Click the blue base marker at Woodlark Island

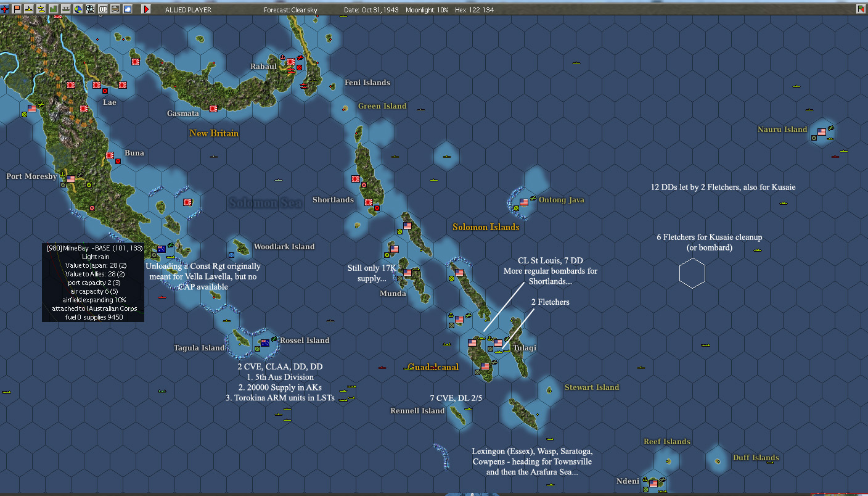pyautogui.click(x=231, y=254)
